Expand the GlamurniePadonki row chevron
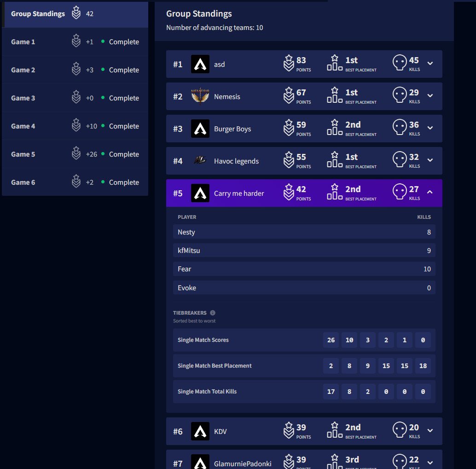 (x=430, y=463)
